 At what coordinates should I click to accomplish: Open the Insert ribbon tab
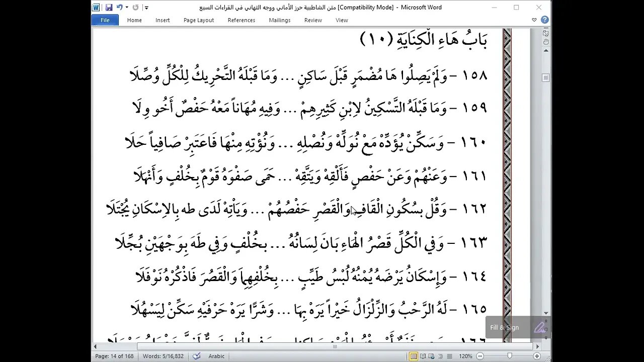click(x=163, y=20)
